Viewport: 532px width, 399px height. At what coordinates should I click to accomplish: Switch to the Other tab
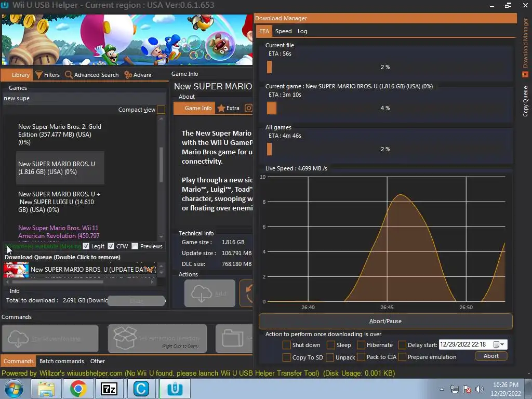(x=97, y=361)
